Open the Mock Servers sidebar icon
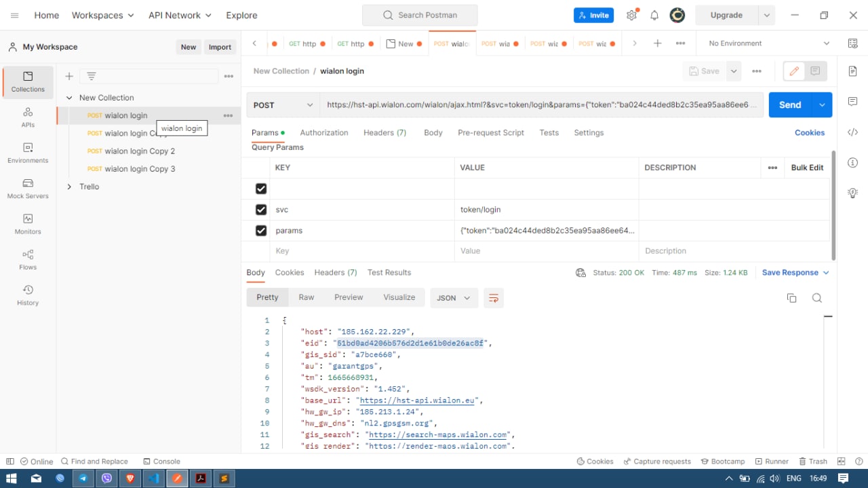868x488 pixels. pos(28,188)
